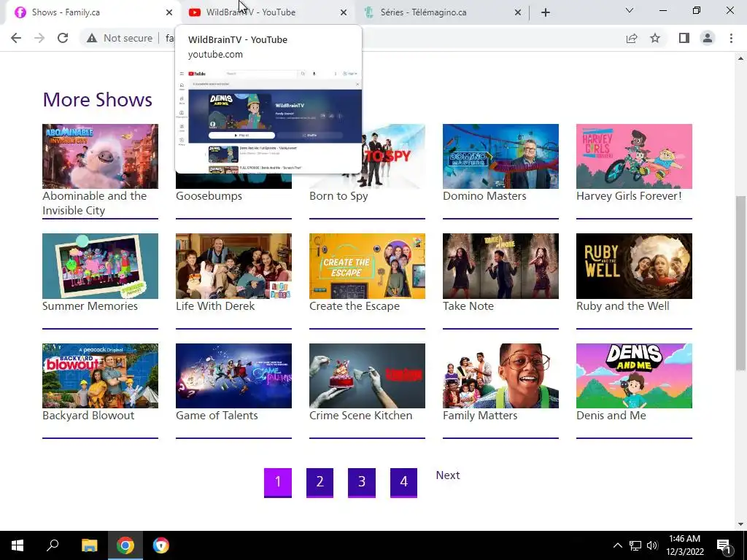Open the Create the Escape thumbnail
The height and width of the screenshot is (560, 747).
pos(368,266)
